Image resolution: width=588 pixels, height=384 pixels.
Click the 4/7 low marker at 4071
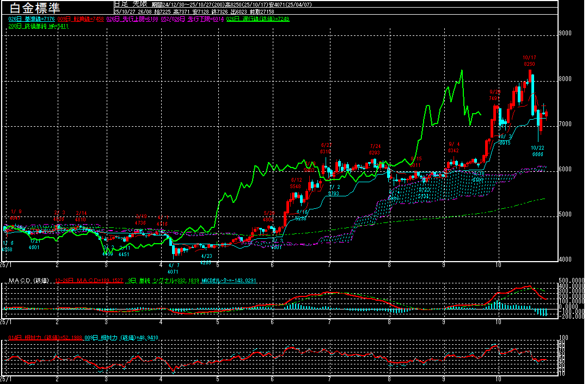173,268
